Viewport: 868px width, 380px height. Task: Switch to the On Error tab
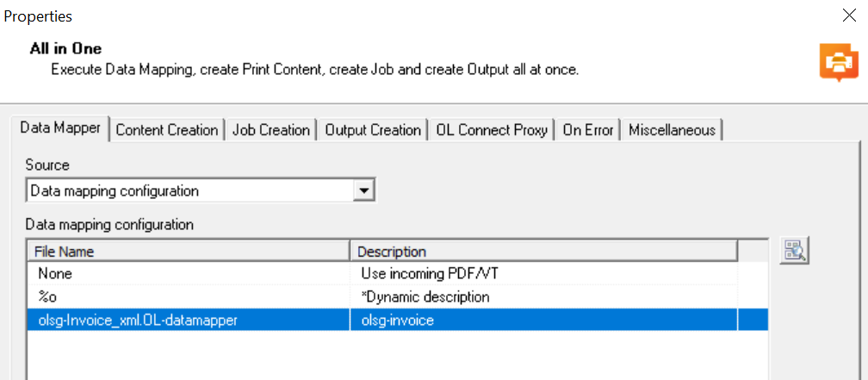pos(588,130)
